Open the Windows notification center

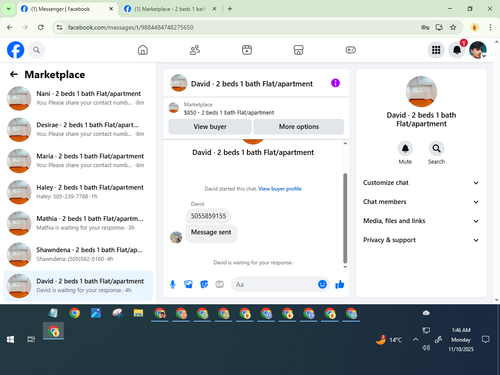coord(486,340)
